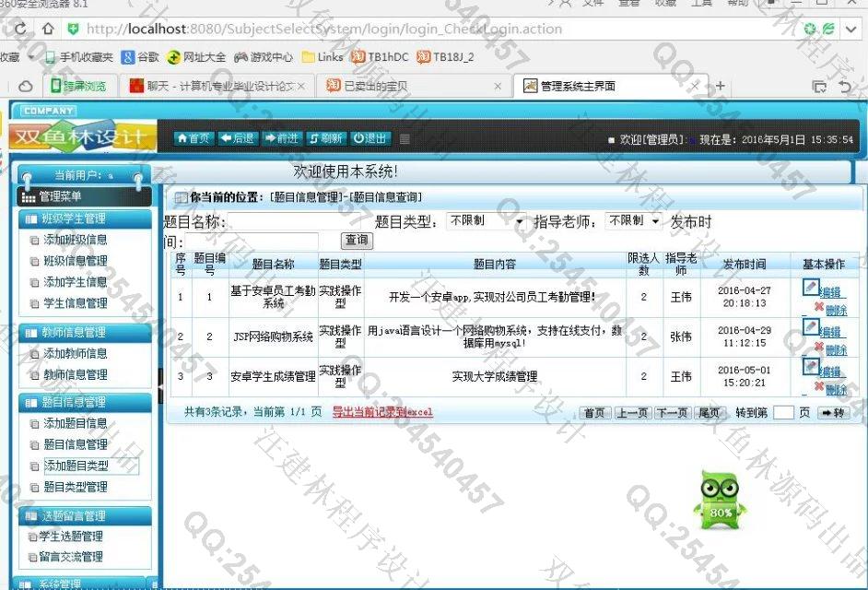Open 添加题目类型 in the sidebar
This screenshot has height=590, width=868.
click(x=76, y=466)
